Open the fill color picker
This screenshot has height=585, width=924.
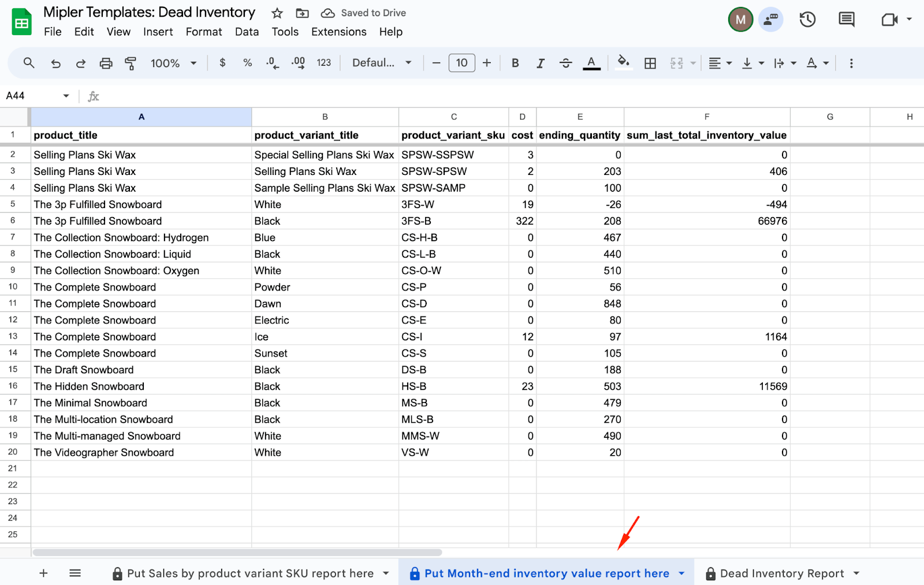click(x=623, y=63)
